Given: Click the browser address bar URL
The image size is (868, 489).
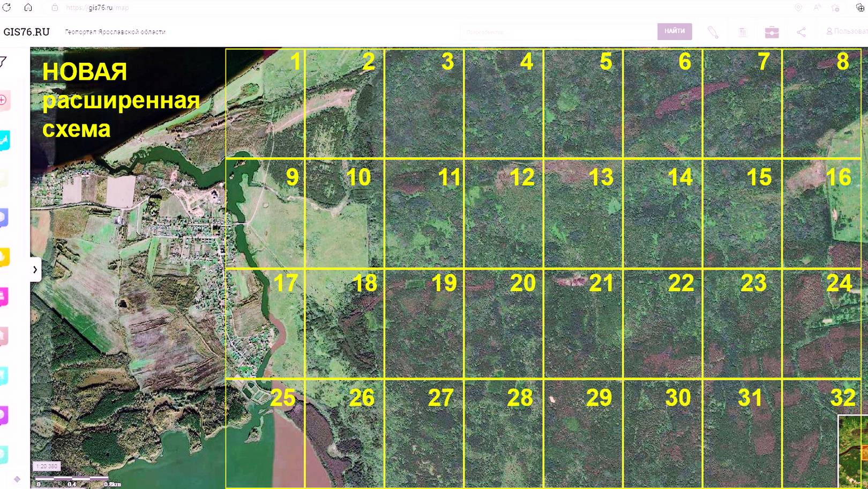Looking at the screenshot, I should (97, 8).
